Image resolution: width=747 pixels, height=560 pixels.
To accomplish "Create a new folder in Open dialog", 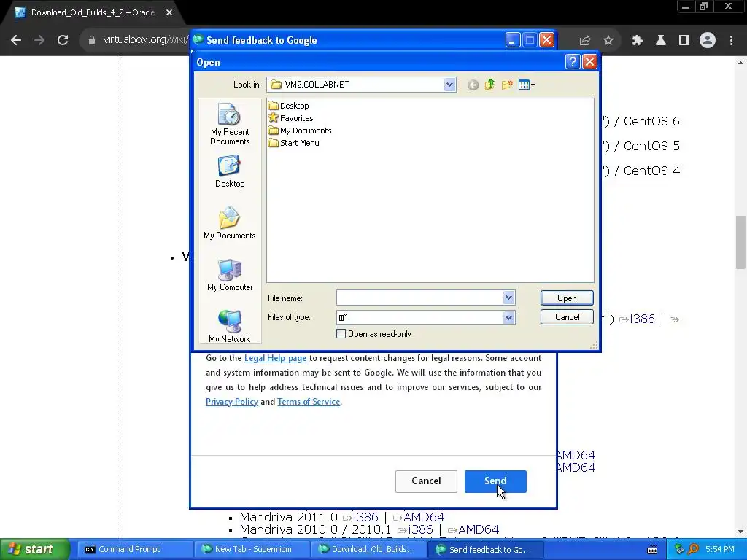I will pos(507,85).
